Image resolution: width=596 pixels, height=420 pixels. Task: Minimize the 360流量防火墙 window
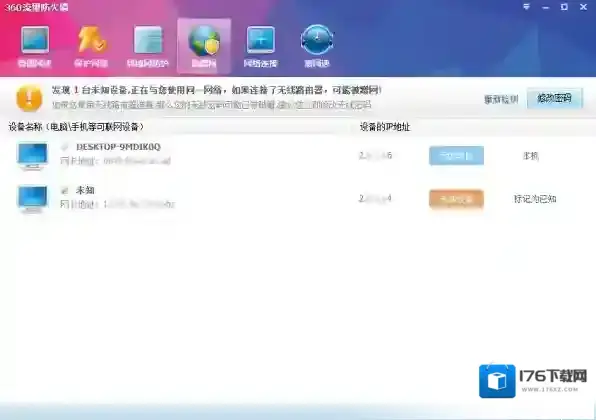pos(546,7)
